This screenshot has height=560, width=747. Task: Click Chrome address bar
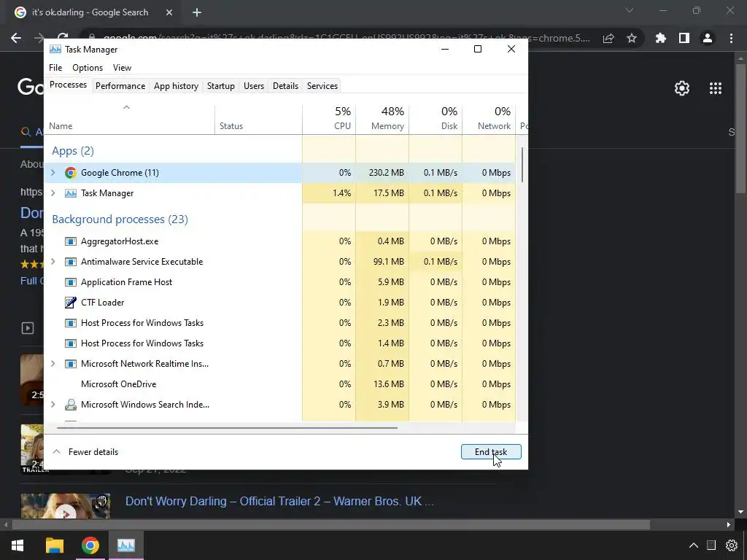345,38
